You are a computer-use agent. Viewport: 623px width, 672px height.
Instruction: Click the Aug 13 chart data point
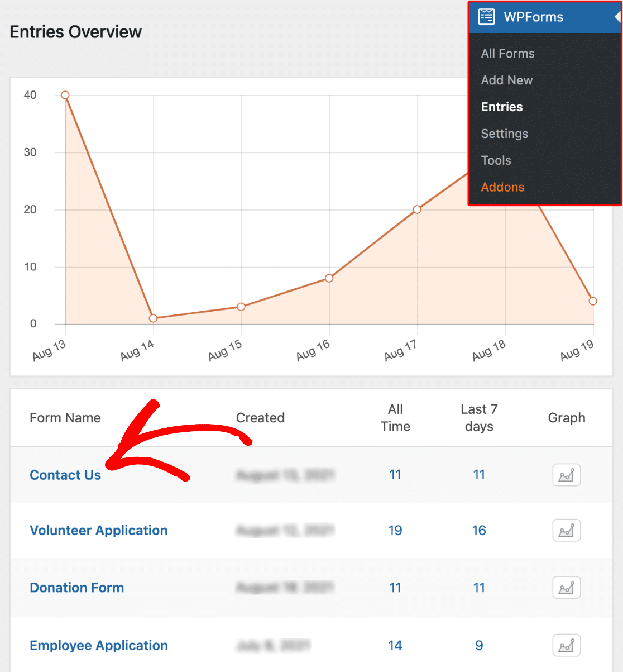[65, 95]
